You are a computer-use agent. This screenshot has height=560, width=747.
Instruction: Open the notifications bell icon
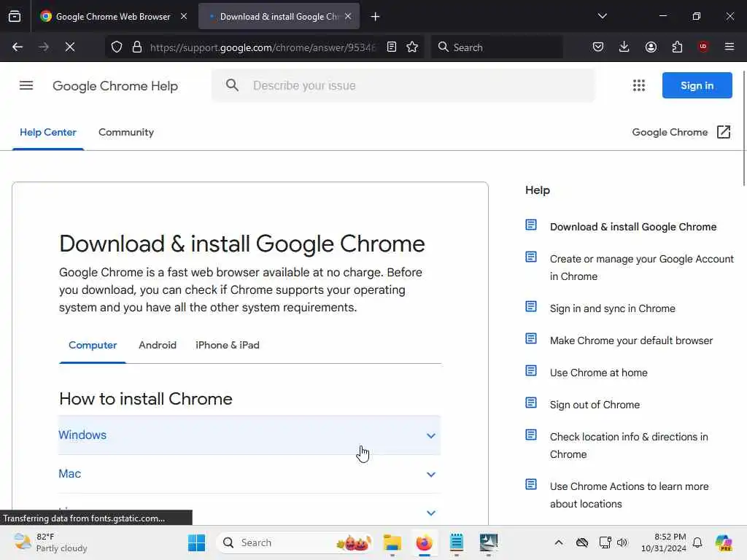pyautogui.click(x=697, y=542)
